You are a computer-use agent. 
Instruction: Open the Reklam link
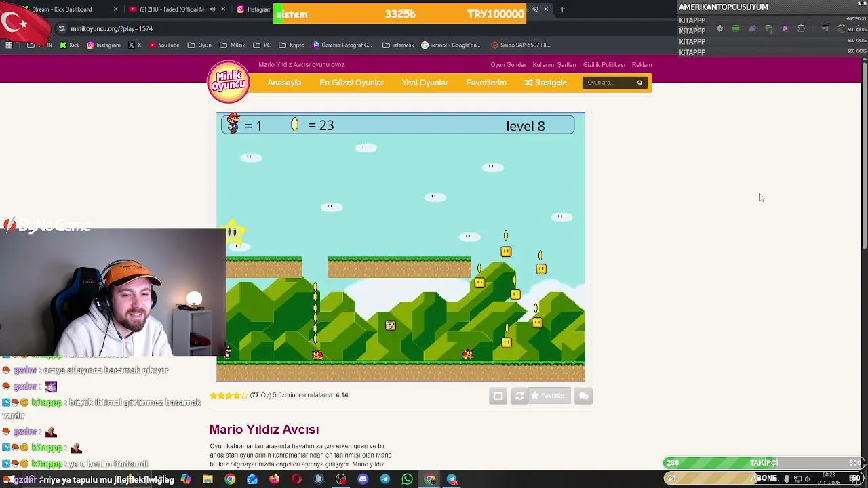pyautogui.click(x=642, y=65)
